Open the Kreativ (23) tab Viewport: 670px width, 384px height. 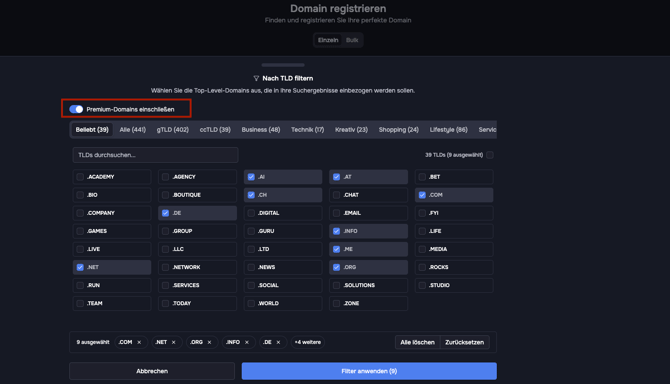coord(351,129)
